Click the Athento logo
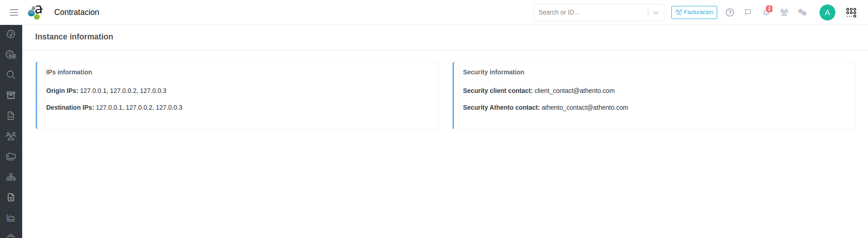 pyautogui.click(x=35, y=12)
